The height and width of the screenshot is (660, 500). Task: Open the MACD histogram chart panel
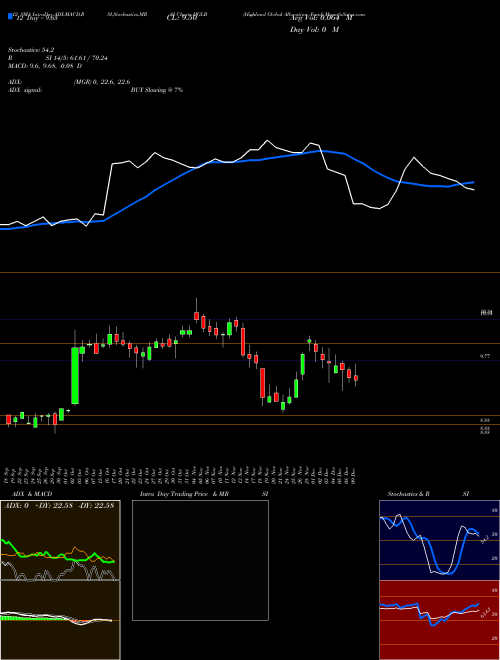[x=60, y=620]
